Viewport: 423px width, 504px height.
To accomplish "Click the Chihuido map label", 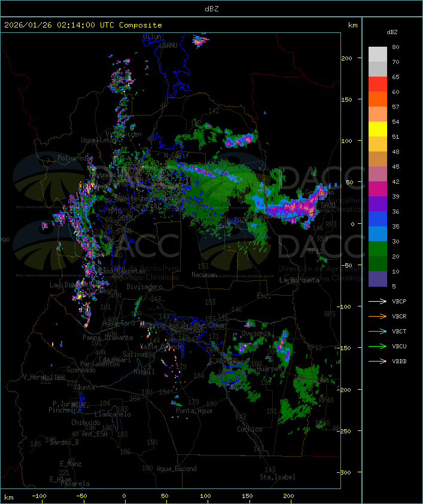I will (x=86, y=423).
